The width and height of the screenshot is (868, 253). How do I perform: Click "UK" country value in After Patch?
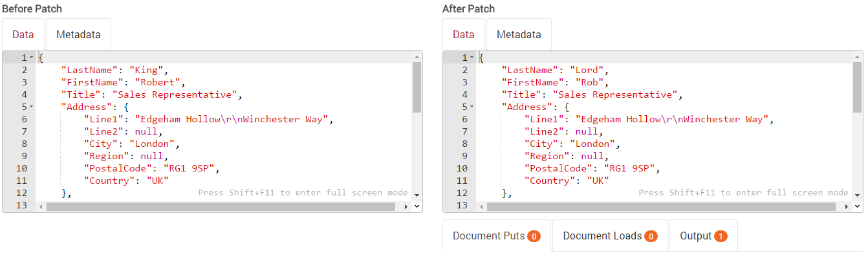tap(598, 181)
